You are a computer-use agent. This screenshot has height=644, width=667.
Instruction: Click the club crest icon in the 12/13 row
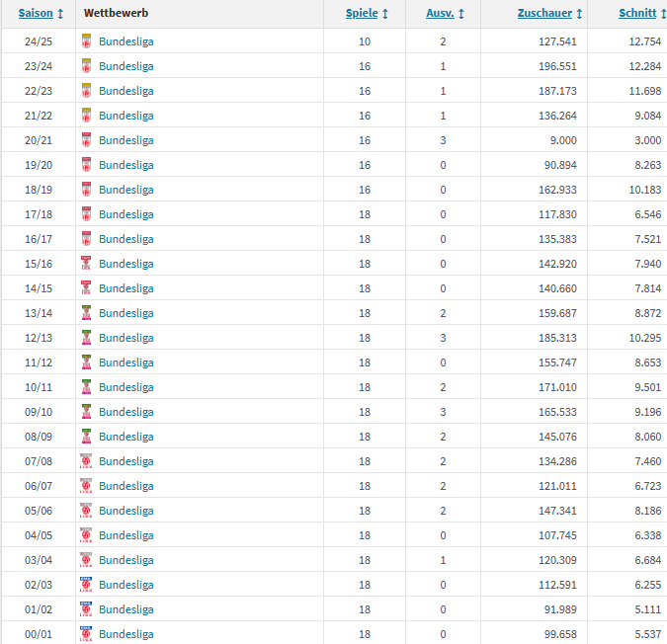pos(87,338)
